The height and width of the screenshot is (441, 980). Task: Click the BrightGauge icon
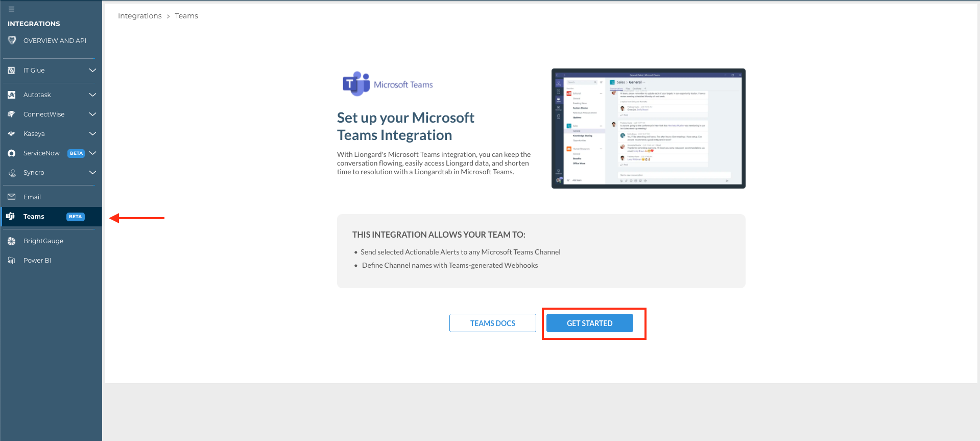pos(12,241)
